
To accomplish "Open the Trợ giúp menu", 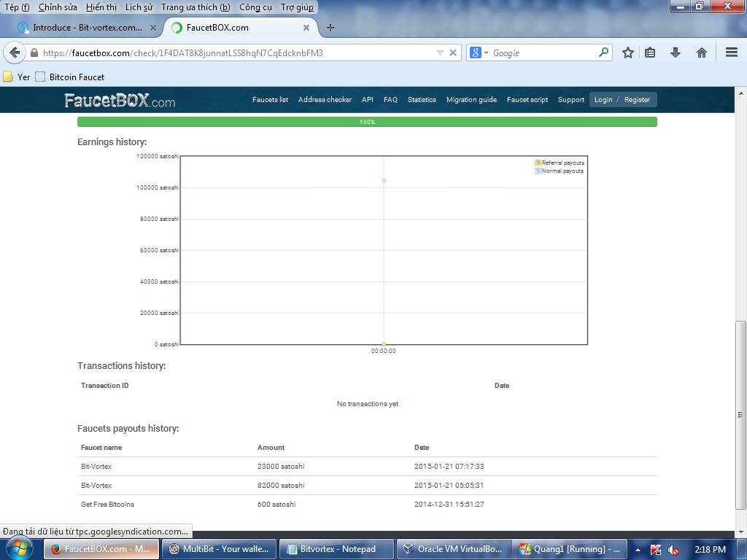I will (x=297, y=7).
